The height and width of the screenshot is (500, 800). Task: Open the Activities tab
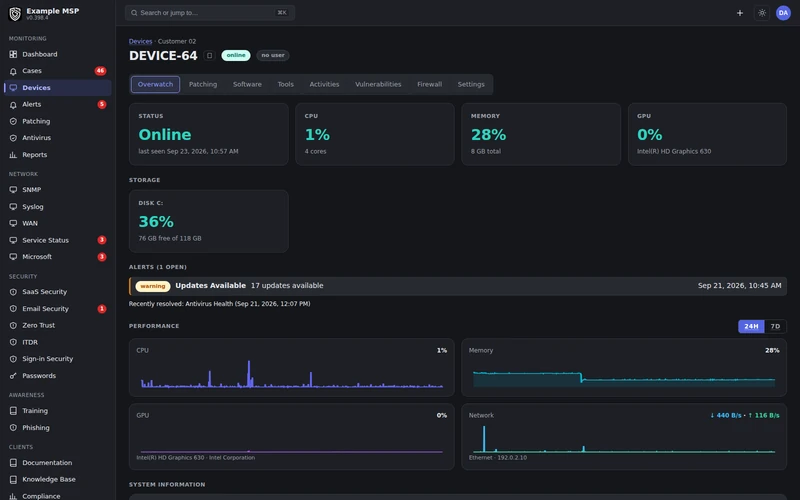click(x=324, y=85)
